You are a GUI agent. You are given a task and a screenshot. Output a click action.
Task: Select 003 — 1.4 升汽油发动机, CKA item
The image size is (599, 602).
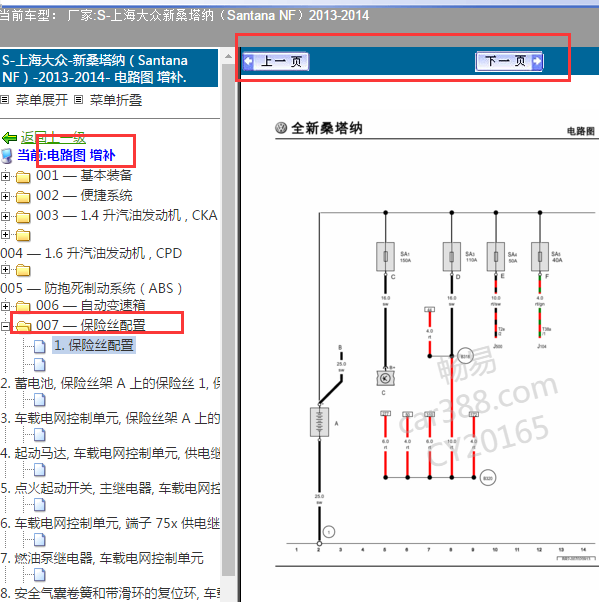pos(127,215)
